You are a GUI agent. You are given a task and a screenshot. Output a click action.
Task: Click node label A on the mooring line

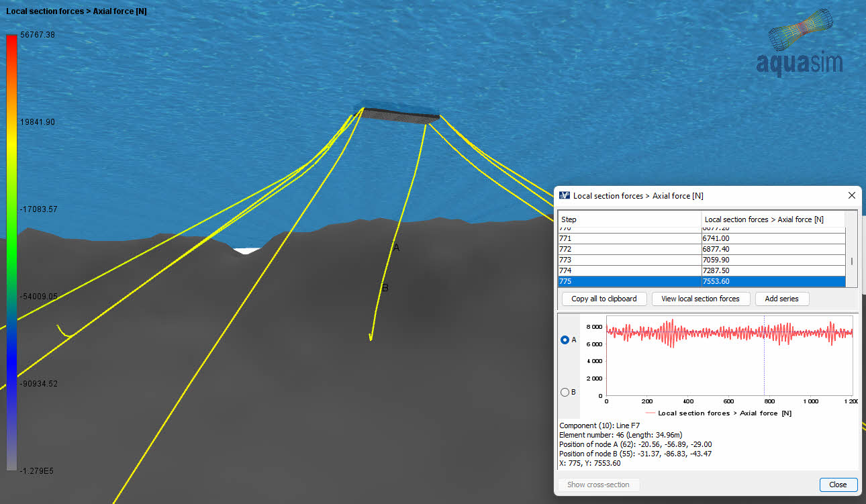(x=396, y=248)
